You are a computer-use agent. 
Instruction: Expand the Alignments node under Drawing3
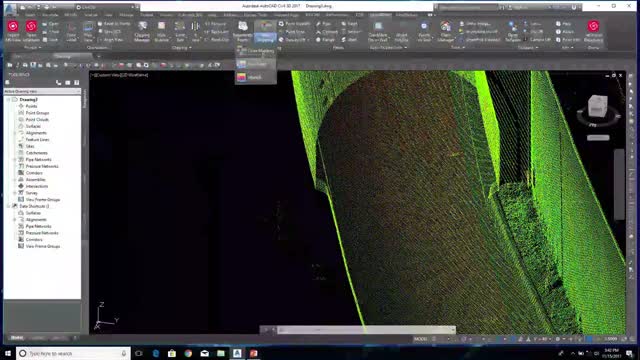[15, 133]
